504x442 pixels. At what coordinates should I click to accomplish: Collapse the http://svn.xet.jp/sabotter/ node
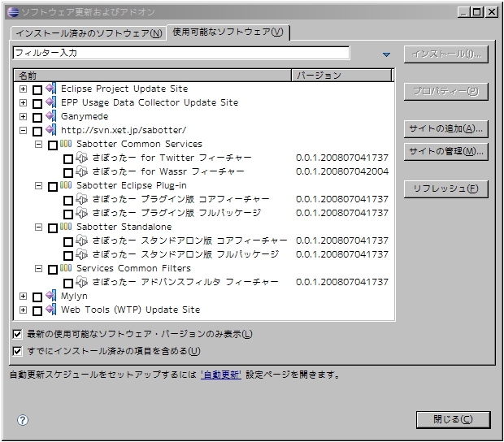[23, 130]
